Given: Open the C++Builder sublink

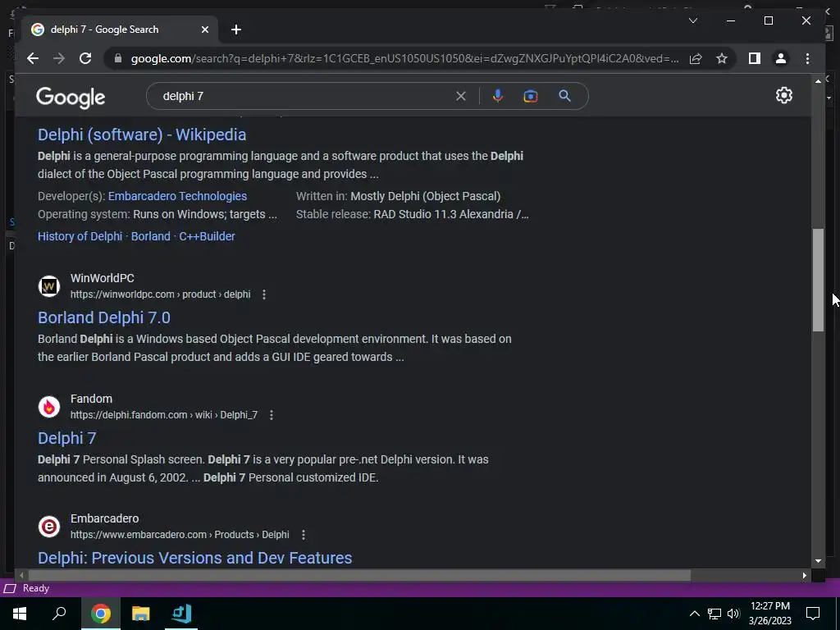Looking at the screenshot, I should click(207, 236).
